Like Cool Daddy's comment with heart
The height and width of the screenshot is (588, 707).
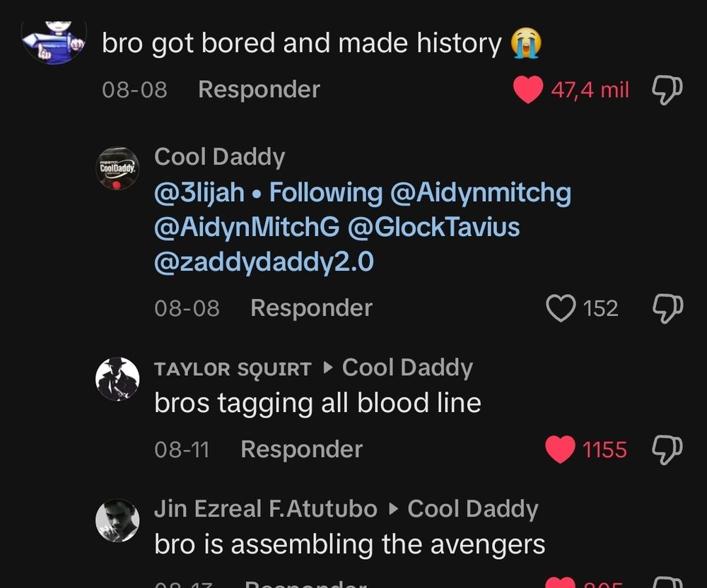[561, 308]
